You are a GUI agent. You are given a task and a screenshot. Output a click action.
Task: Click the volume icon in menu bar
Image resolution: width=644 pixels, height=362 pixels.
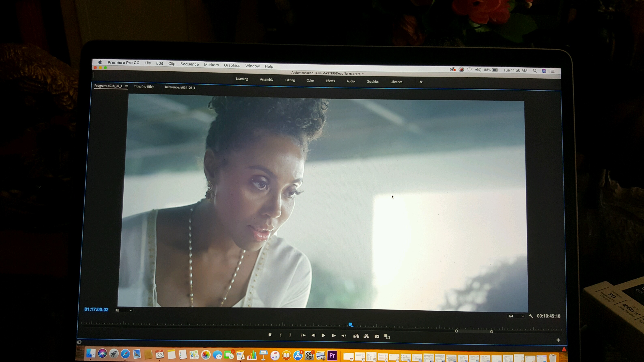pos(478,70)
